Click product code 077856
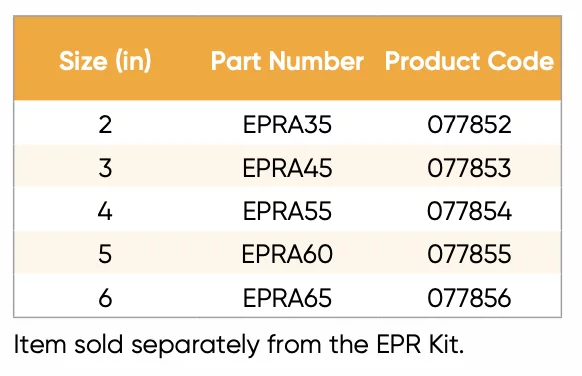Viewport: 582px width, 376px height. pos(469,298)
